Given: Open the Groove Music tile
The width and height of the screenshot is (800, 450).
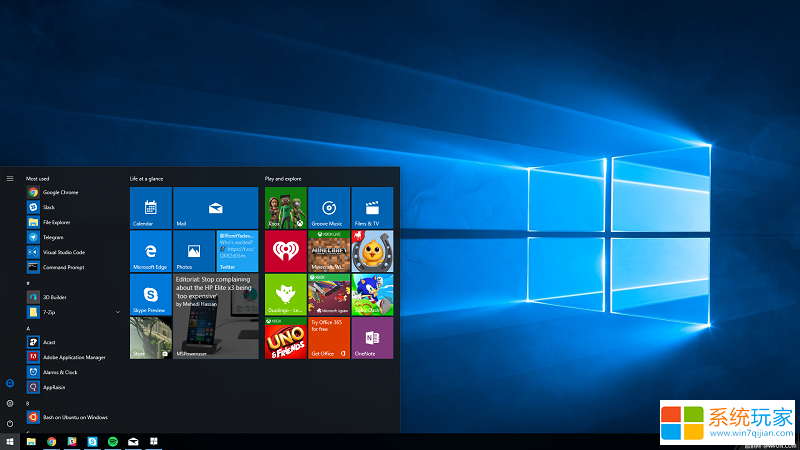Looking at the screenshot, I should click(x=329, y=208).
